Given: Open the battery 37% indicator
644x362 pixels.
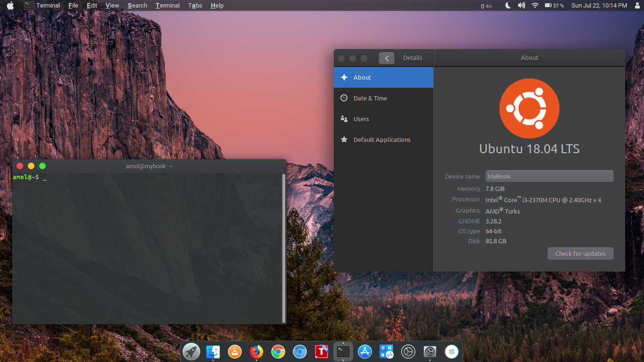Looking at the screenshot, I should [x=554, y=6].
